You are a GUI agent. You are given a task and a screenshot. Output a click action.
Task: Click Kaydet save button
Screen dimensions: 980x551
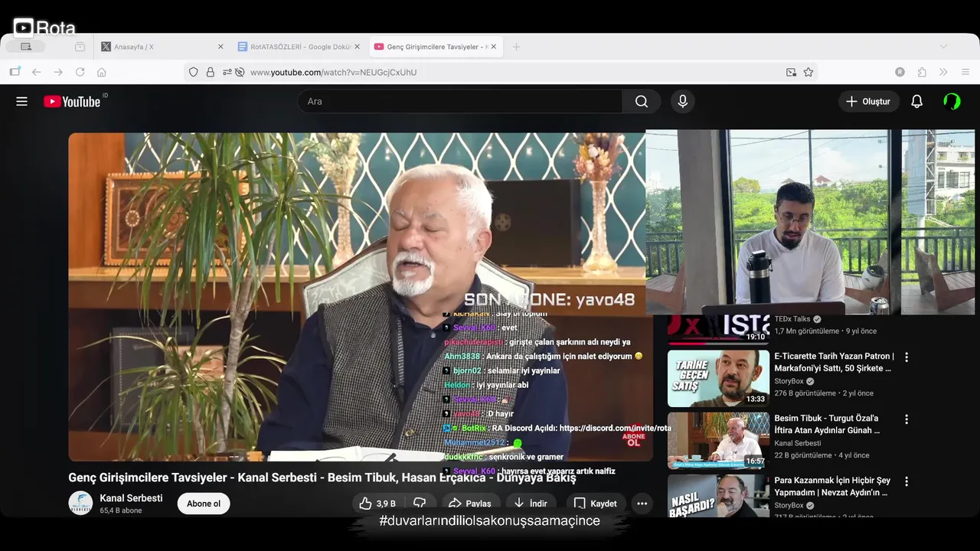coord(596,504)
